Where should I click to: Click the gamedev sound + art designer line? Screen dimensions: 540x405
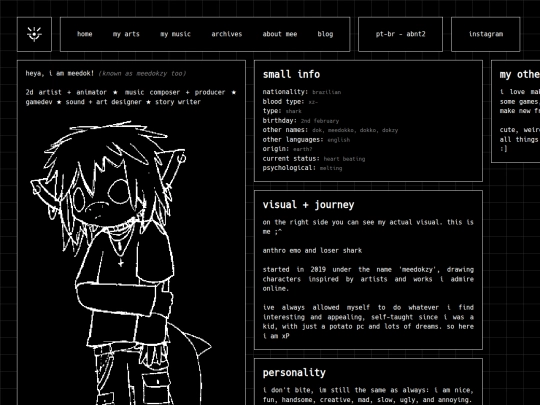pyautogui.click(x=113, y=102)
